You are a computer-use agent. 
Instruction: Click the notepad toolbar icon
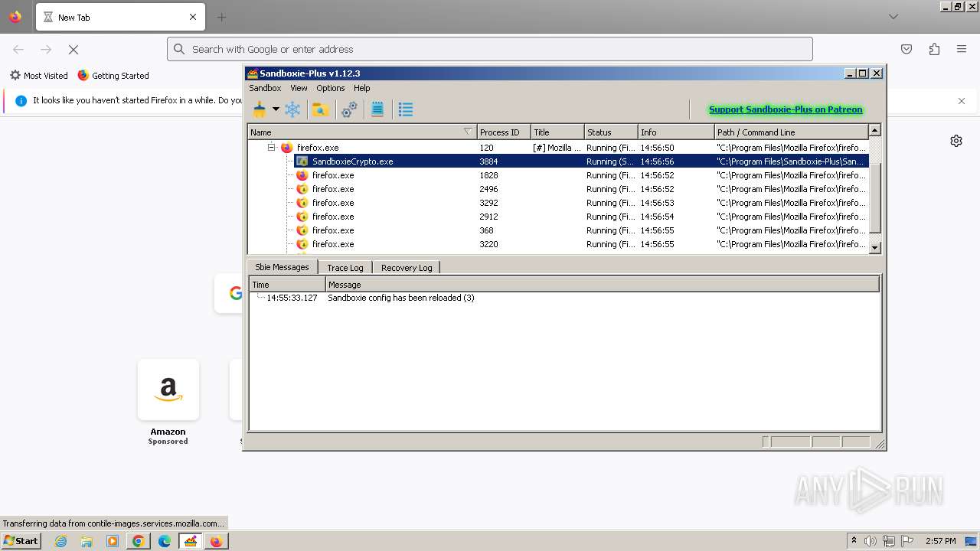pyautogui.click(x=377, y=109)
